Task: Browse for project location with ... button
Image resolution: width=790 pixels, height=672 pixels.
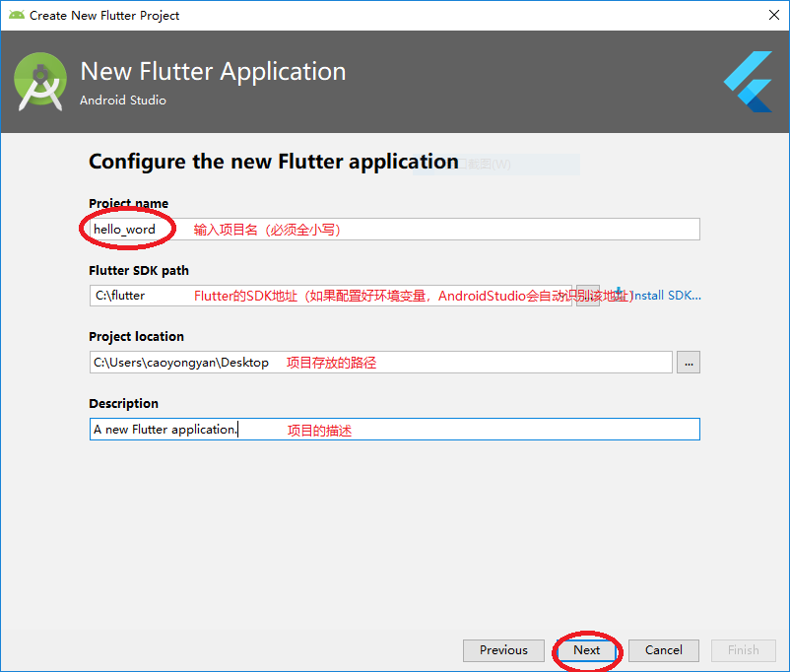Action: [x=689, y=363]
